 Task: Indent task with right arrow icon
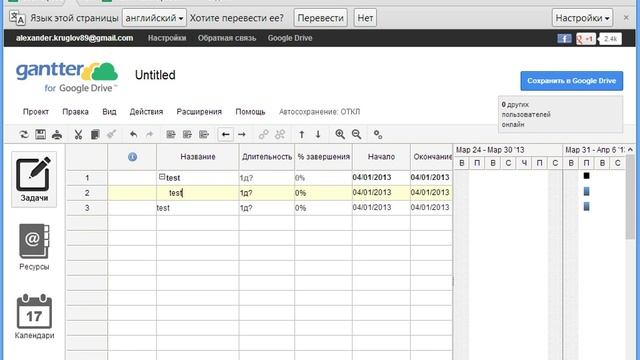pos(242,134)
